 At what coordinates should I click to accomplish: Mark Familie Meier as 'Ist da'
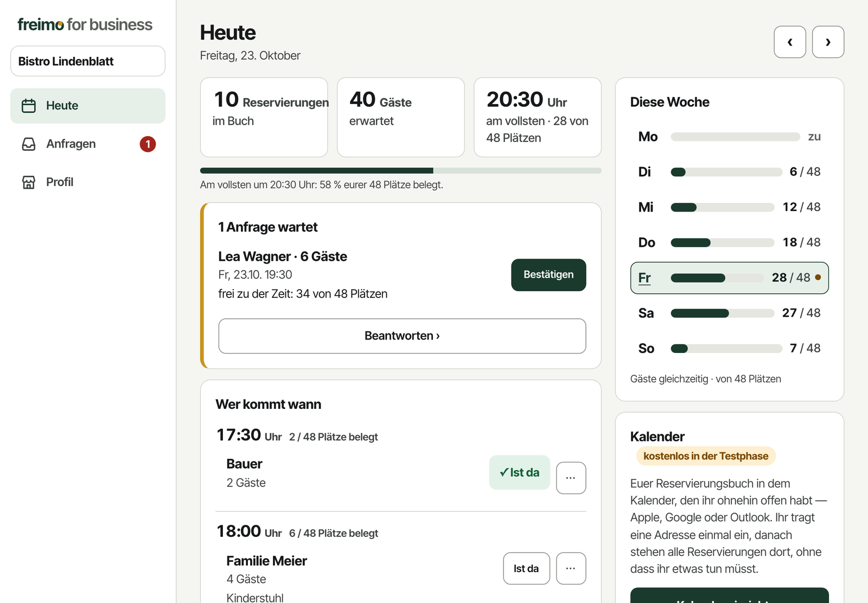click(526, 568)
